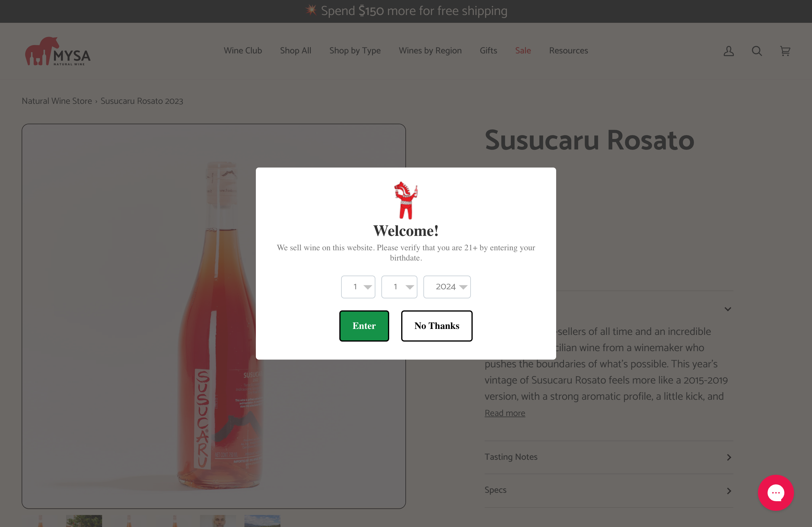The height and width of the screenshot is (527, 812).
Task: Open the account profile icon
Action: (x=729, y=51)
